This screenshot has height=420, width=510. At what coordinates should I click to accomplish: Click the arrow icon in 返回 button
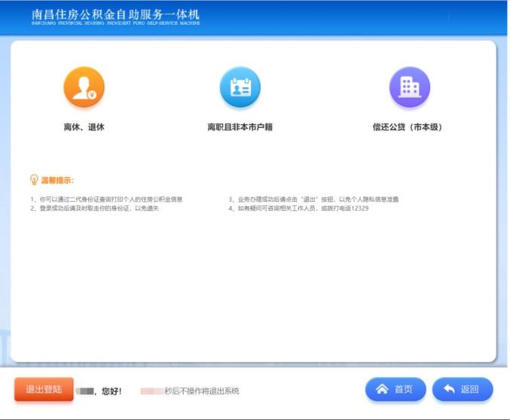click(449, 389)
